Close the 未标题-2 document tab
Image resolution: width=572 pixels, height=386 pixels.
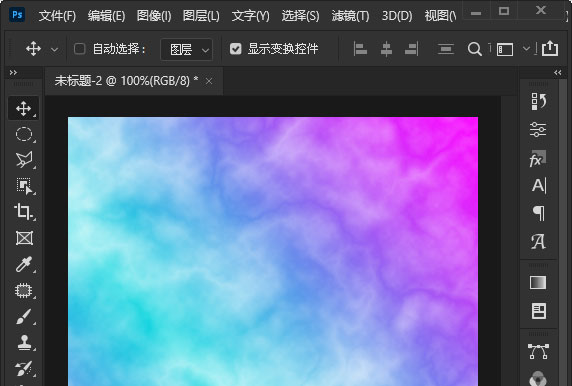pyautogui.click(x=209, y=81)
